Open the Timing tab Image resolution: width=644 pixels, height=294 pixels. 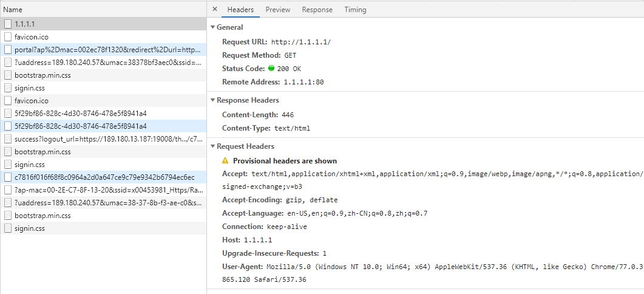pyautogui.click(x=355, y=10)
